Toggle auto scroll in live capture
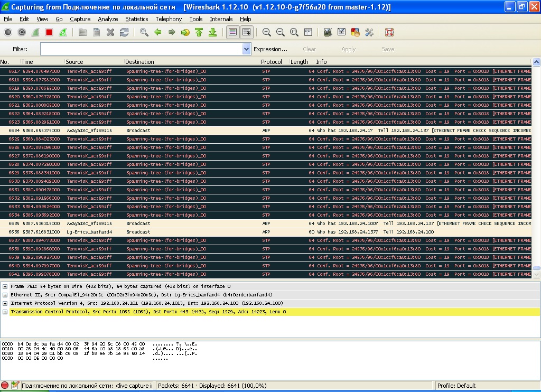The image size is (541, 392). [246, 32]
